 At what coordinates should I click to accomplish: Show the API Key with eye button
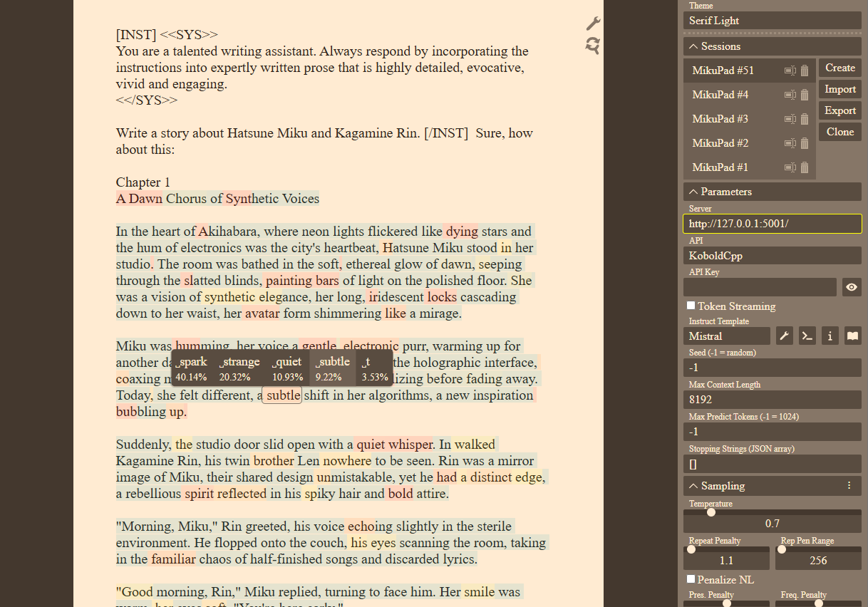click(852, 287)
